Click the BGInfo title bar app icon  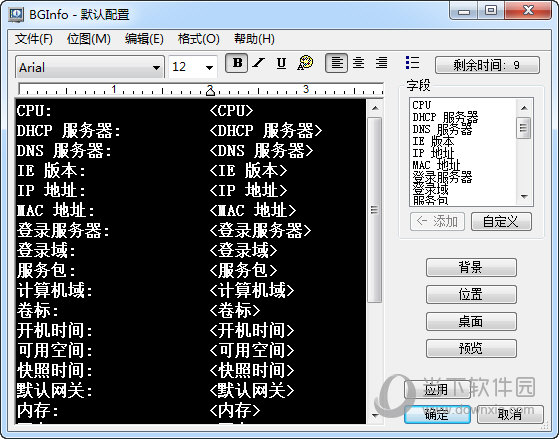16,15
